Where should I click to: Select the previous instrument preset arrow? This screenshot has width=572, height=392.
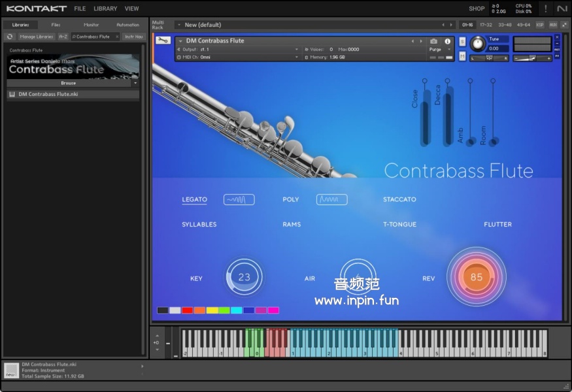412,41
